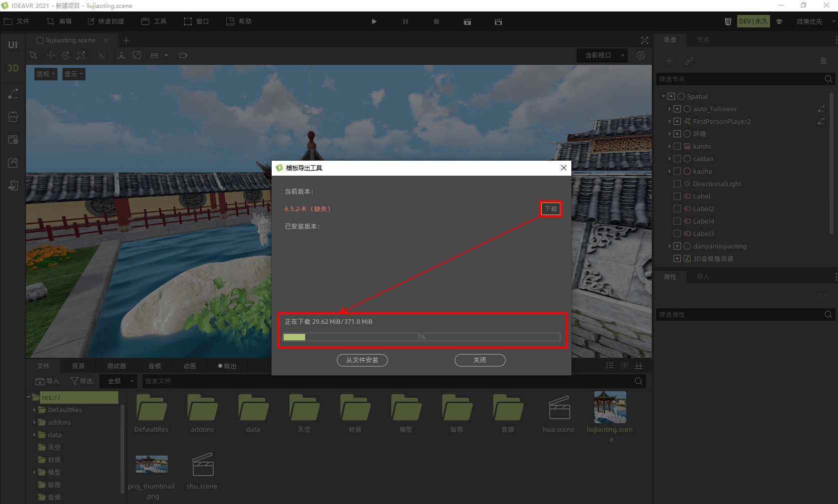Toggle visibility checkbox for DirectionalLight node
The width and height of the screenshot is (838, 504).
point(677,184)
